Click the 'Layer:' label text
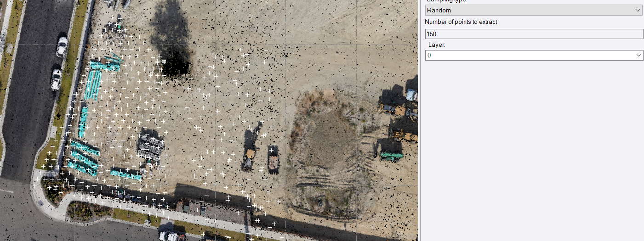 click(x=437, y=45)
